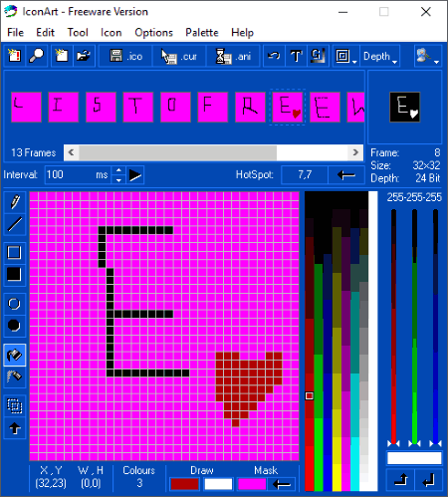Viewport: 448px width, 497px height.
Task: Click the magenta Mask colour swatch
Action: point(252,484)
